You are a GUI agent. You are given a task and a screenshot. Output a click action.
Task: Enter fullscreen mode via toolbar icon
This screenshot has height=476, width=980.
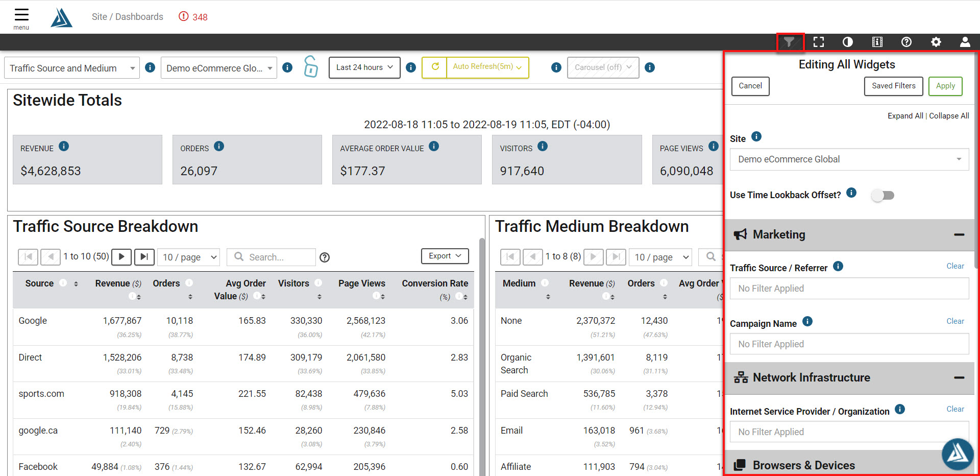coord(819,42)
